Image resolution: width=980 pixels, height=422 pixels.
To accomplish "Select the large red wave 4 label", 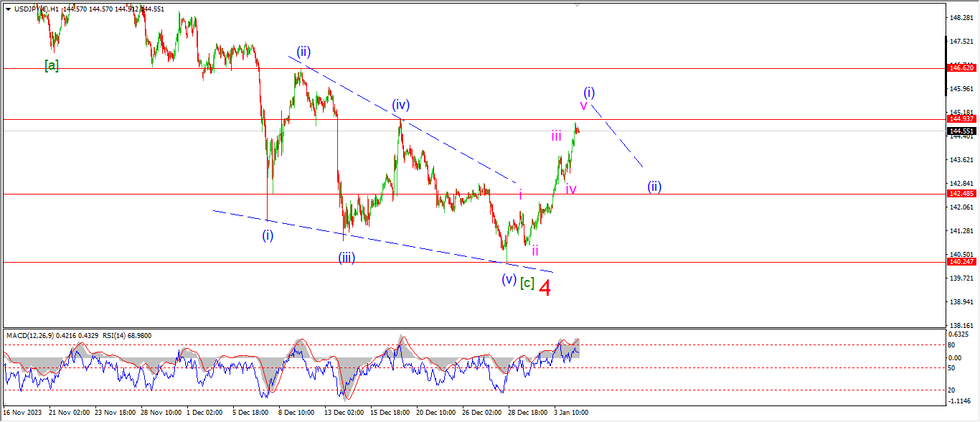I will coord(545,289).
